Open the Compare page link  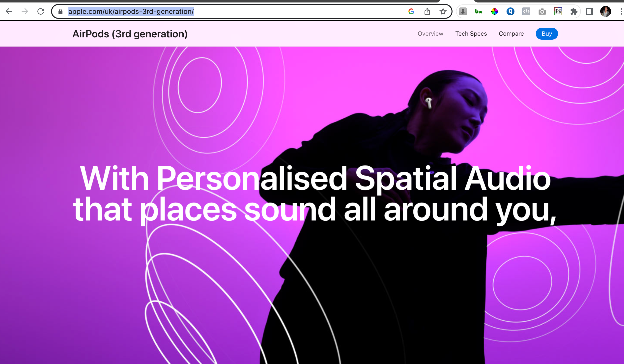tap(511, 34)
